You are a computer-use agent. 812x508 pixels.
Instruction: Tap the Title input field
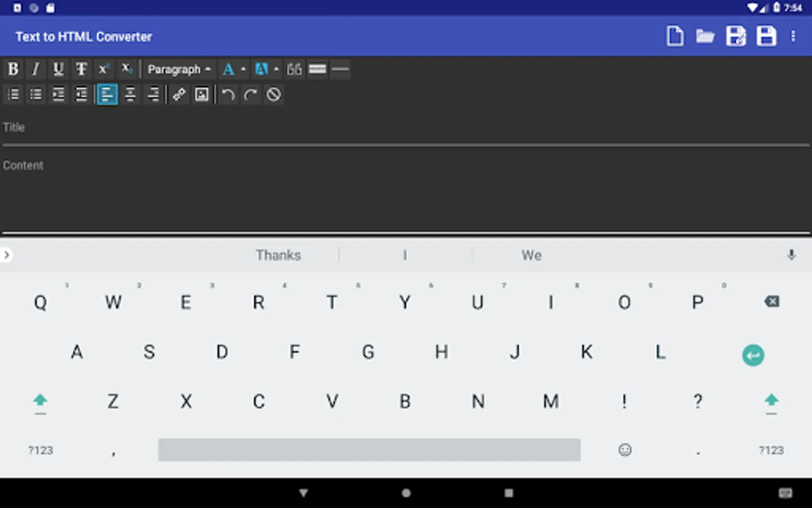[406, 128]
